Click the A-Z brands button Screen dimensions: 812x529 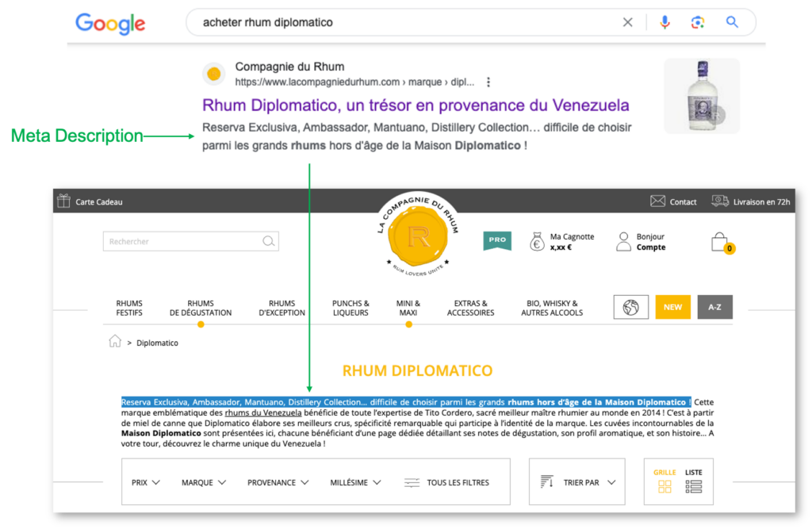click(714, 307)
